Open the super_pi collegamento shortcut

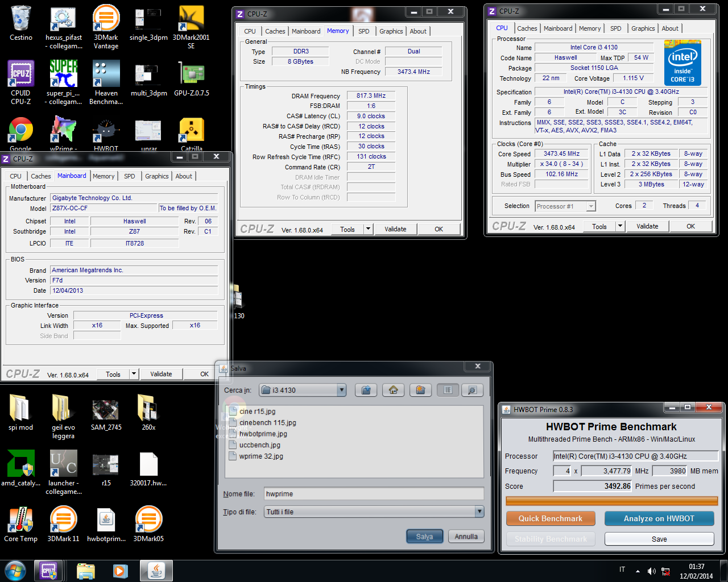point(63,82)
